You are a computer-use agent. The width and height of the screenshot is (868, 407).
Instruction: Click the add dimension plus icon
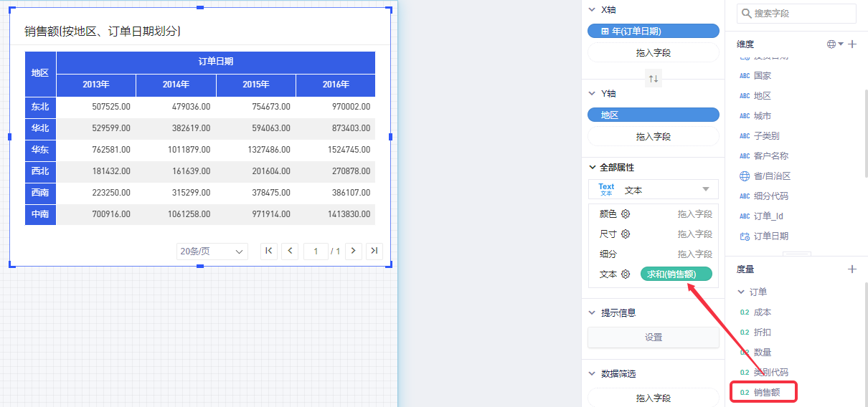tap(852, 44)
